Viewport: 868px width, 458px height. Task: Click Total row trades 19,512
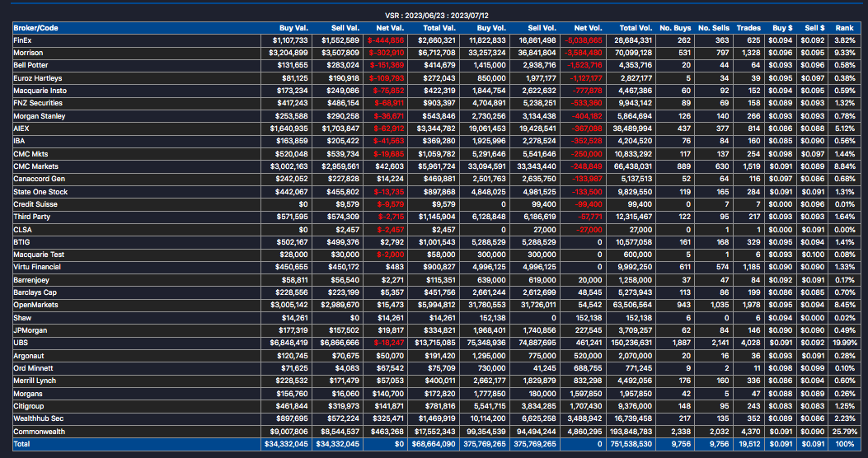(x=749, y=444)
